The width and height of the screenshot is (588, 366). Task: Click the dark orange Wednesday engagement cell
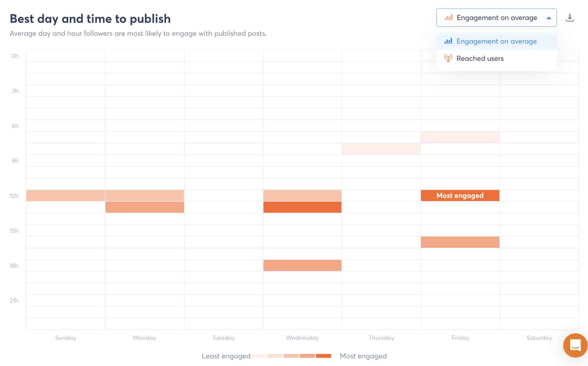point(302,207)
